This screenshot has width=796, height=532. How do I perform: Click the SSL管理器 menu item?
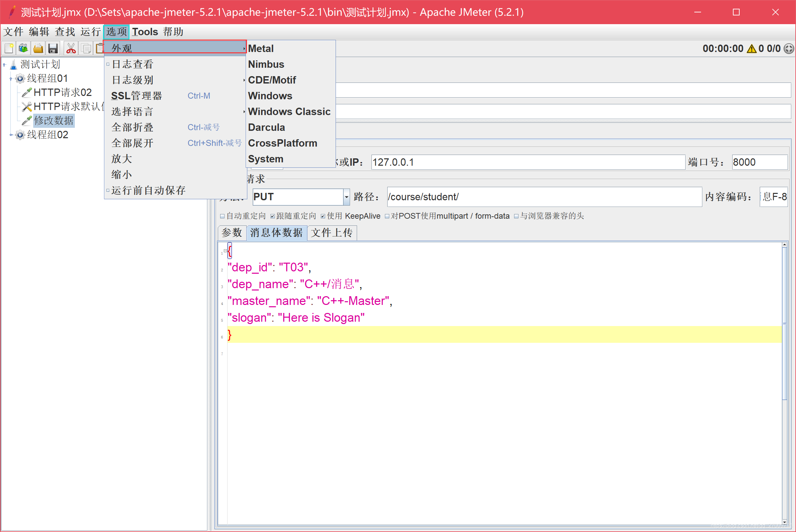tap(175, 96)
